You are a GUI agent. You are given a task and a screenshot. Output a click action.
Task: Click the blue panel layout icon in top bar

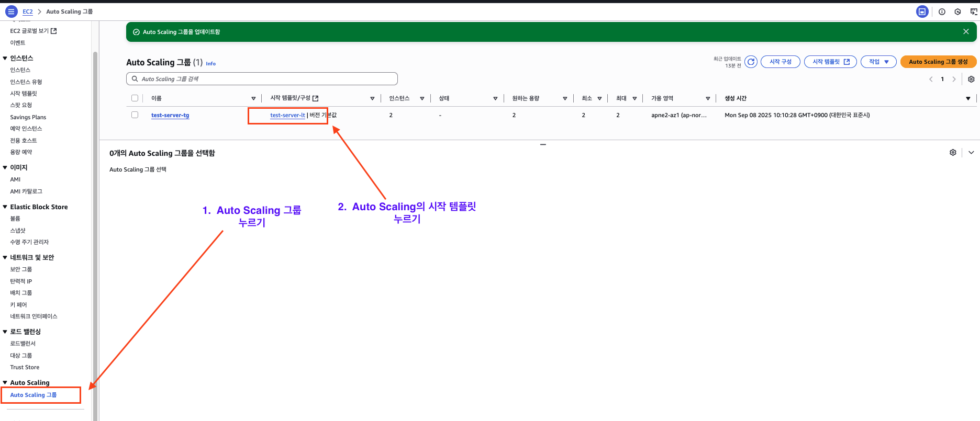click(922, 12)
